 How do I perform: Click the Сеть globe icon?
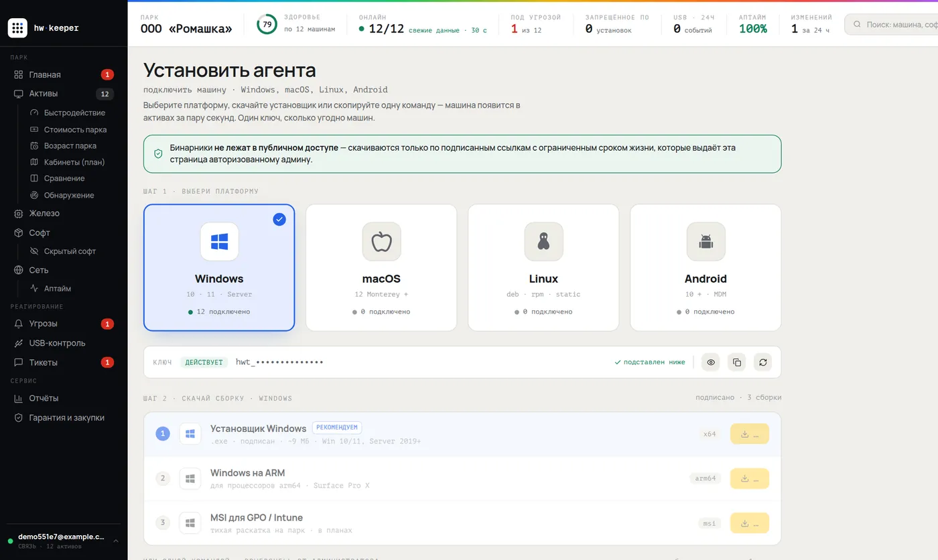pos(19,270)
